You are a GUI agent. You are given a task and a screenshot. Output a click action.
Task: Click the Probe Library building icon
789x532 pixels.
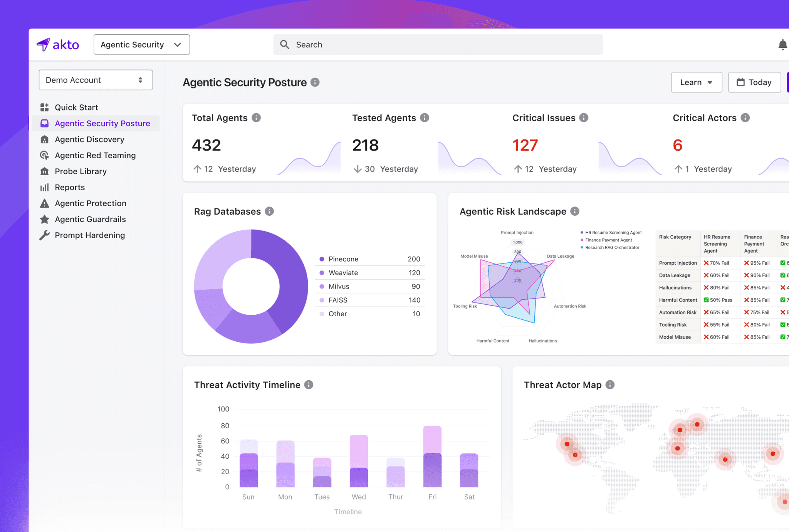coord(45,171)
